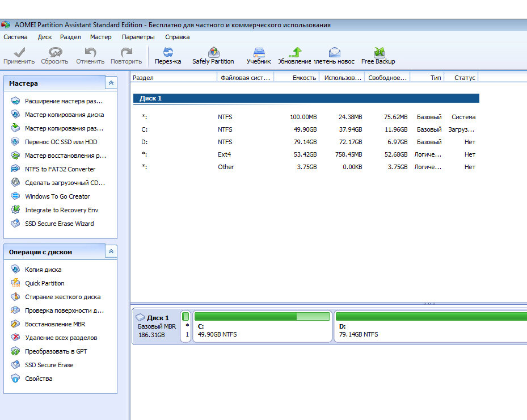The image size is (527, 420).
Task: Sort by the Статус column header
Action: coord(461,78)
